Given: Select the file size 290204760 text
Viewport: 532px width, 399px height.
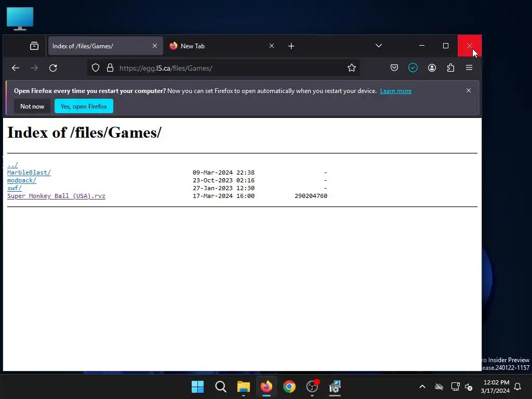Looking at the screenshot, I should [311, 196].
